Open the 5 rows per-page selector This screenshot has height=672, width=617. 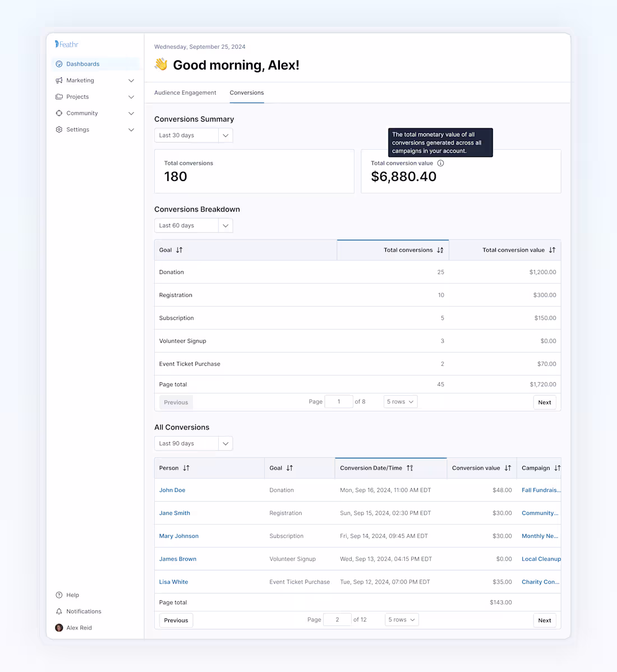(400, 401)
